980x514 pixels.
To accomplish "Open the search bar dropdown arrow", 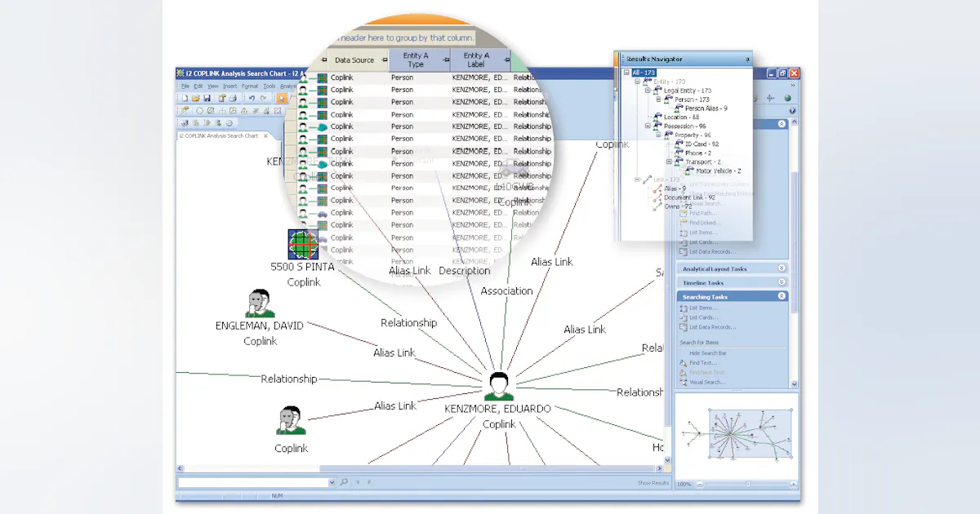I will point(332,482).
